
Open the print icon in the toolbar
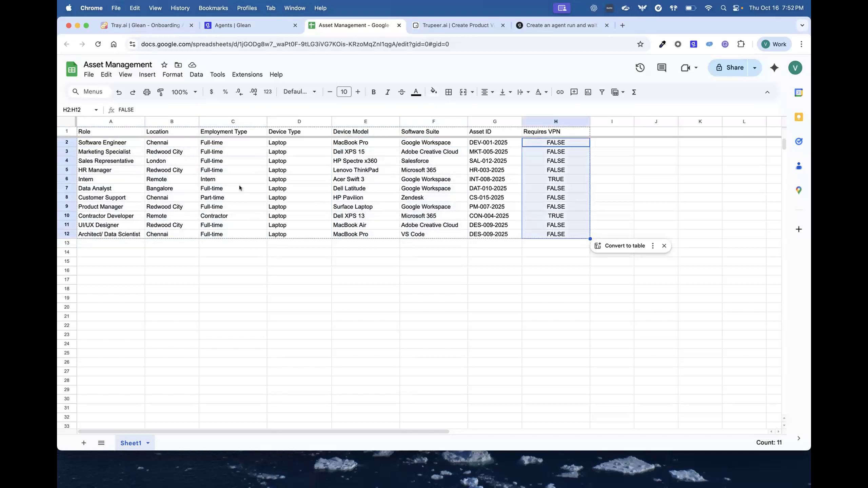coord(146,92)
